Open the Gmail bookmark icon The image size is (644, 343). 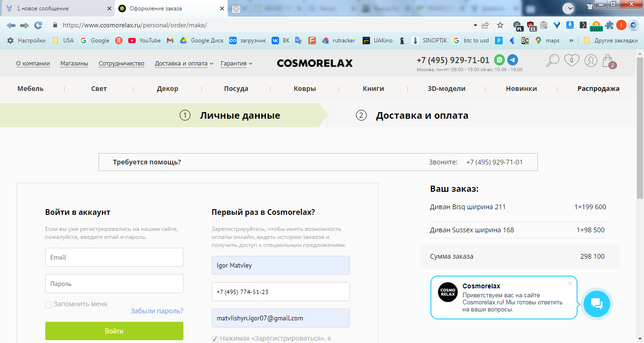[170, 41]
